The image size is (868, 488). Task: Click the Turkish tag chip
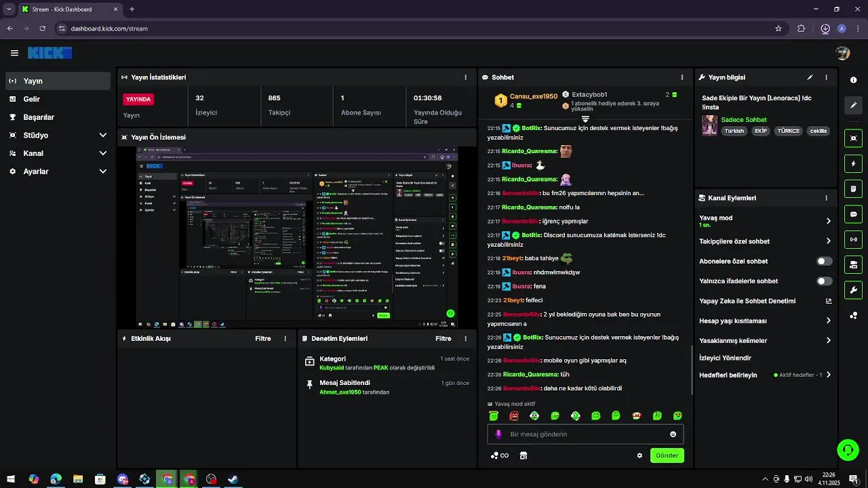[734, 131]
